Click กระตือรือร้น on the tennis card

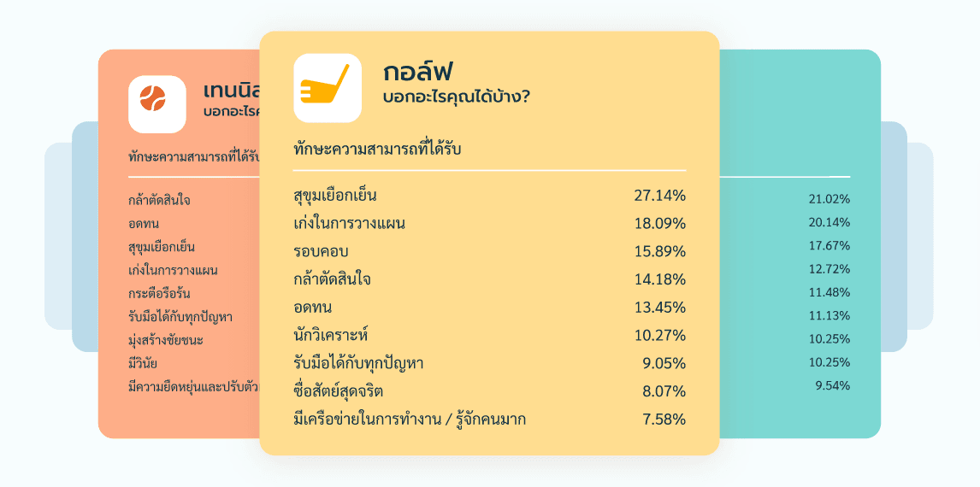(x=158, y=294)
